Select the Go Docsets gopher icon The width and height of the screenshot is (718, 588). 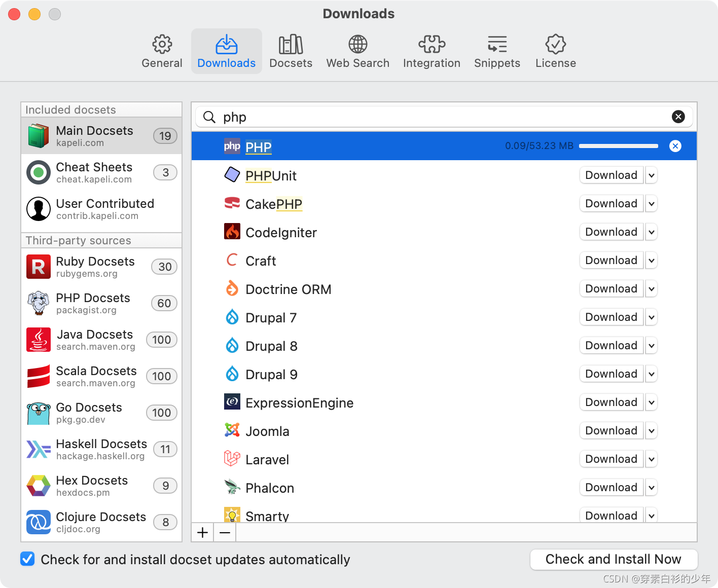[38, 413]
